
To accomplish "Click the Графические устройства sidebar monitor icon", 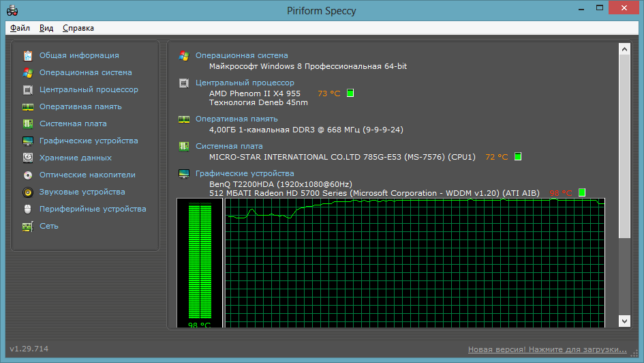I will pos(28,141).
